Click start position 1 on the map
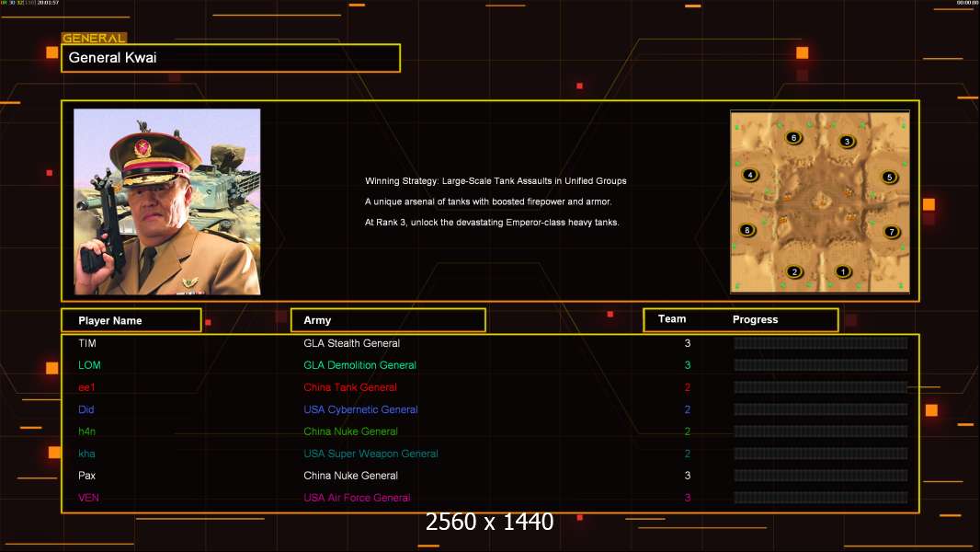This screenshot has width=980, height=552. coord(843,271)
